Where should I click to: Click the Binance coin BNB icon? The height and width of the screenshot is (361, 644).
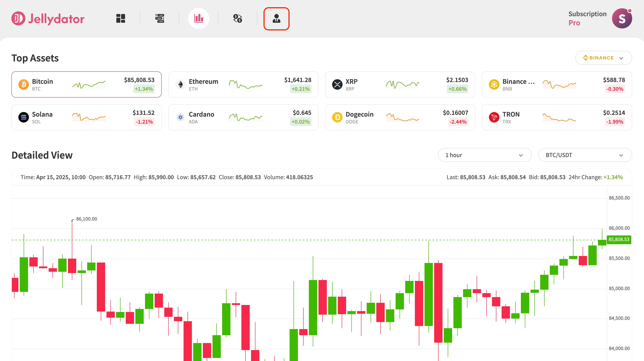point(494,84)
